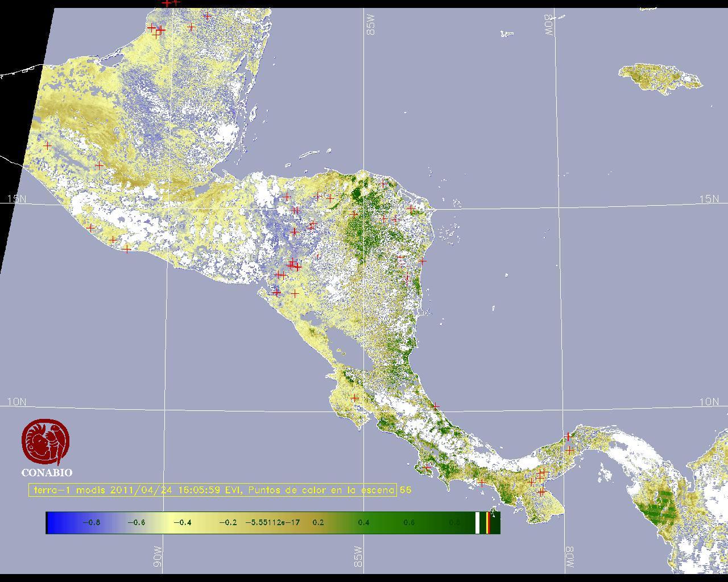Image resolution: width=728 pixels, height=582 pixels.
Task: Click the isolated hotspot marker near the left edge
Action: point(47,146)
